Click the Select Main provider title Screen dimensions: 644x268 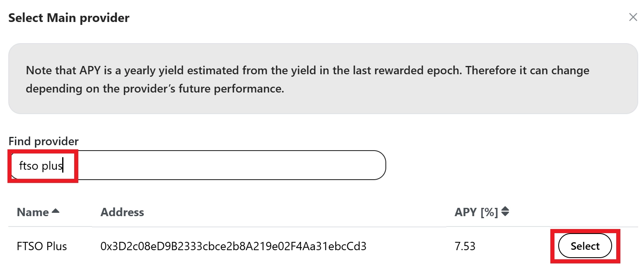tap(69, 18)
